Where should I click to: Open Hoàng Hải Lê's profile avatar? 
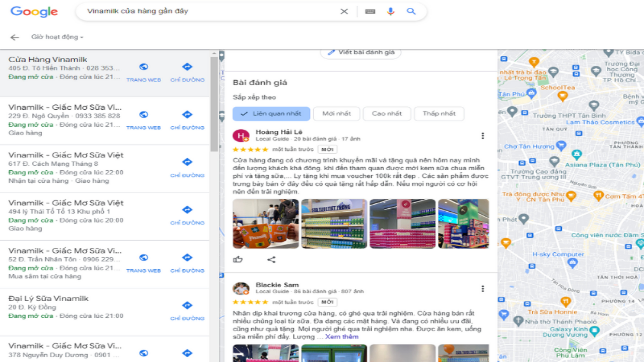pyautogui.click(x=241, y=136)
